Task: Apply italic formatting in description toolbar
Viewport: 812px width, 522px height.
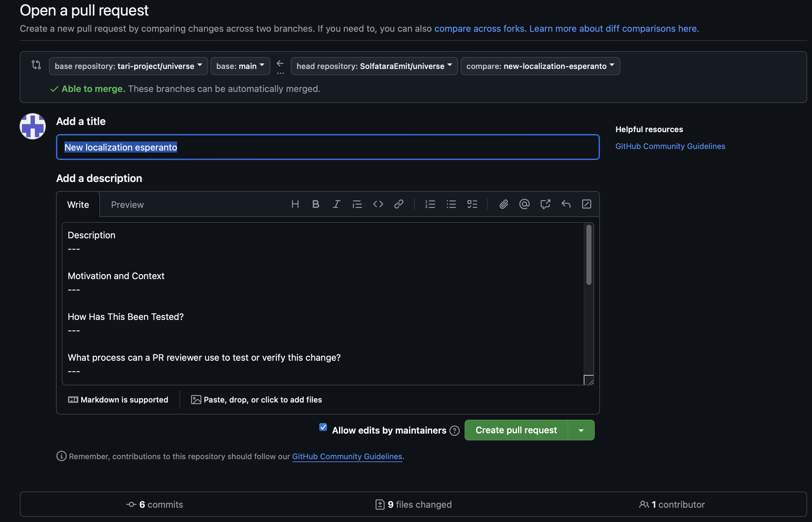Action: click(336, 204)
